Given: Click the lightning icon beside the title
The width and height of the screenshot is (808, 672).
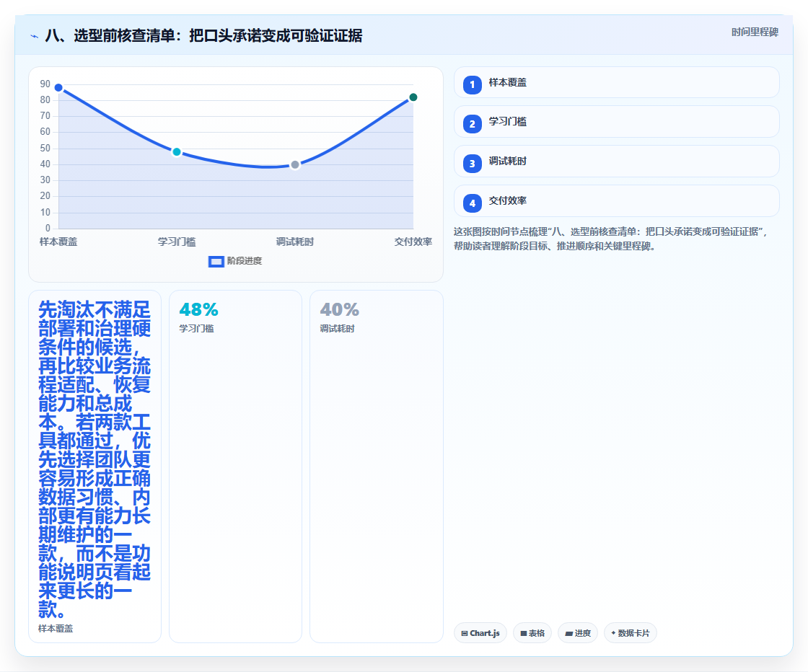Looking at the screenshot, I should click(x=35, y=36).
